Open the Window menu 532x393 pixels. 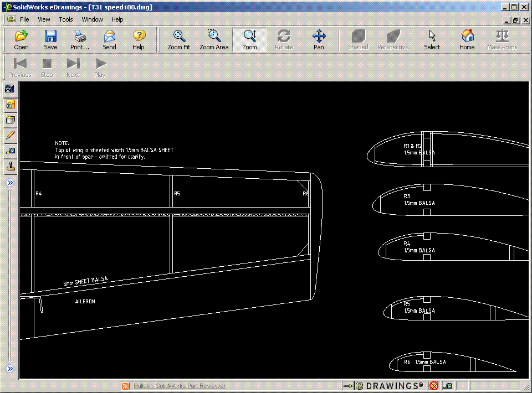[92, 19]
